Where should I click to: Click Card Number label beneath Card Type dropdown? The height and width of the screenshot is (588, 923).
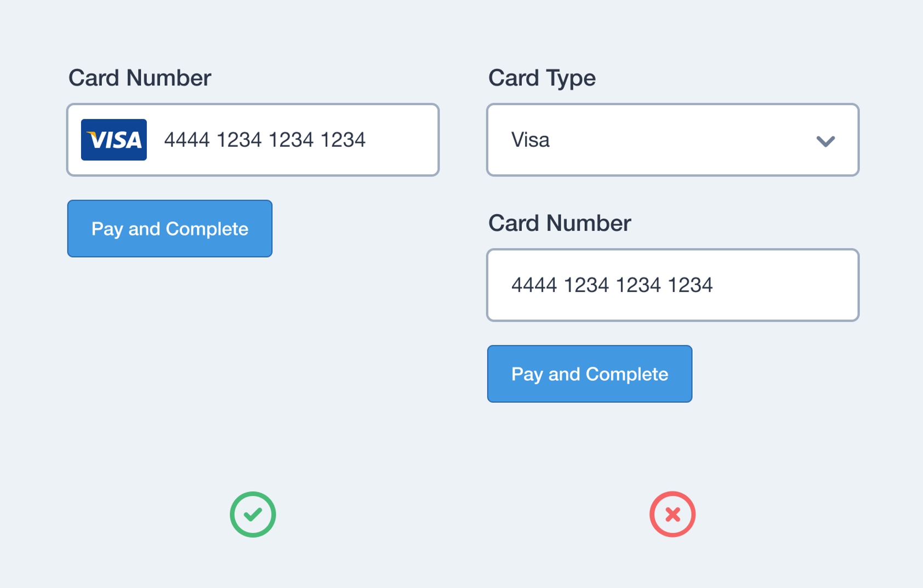pos(560,223)
